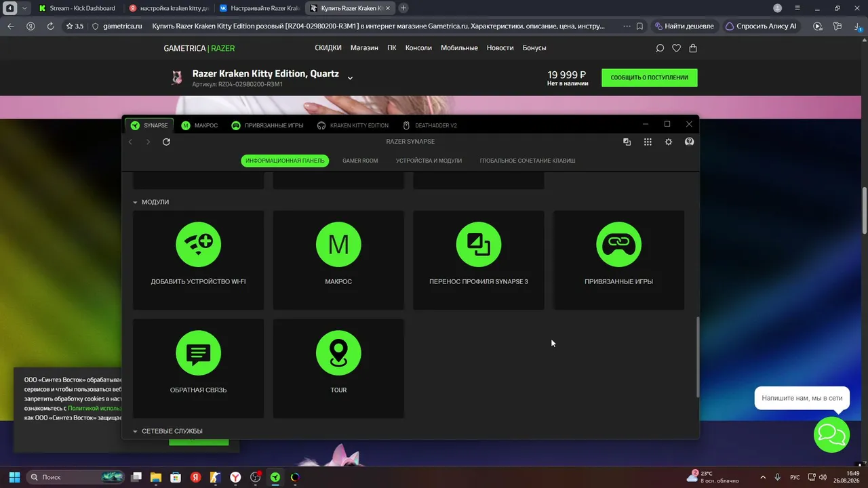Viewport: 868px width, 488px height.
Task: Open the Windows Start menu
Action: pyautogui.click(x=14, y=477)
